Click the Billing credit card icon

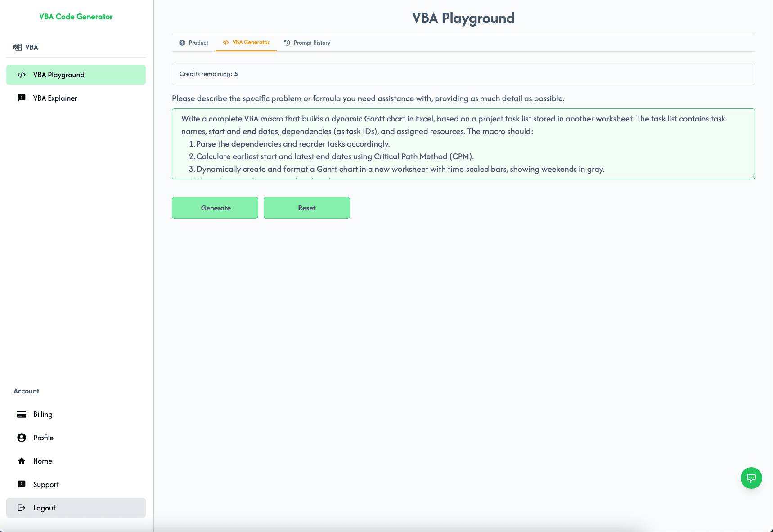pyautogui.click(x=22, y=414)
